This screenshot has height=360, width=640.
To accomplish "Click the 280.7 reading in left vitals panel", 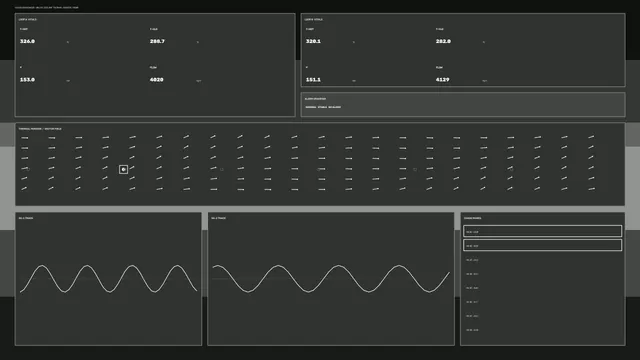I will [157, 41].
